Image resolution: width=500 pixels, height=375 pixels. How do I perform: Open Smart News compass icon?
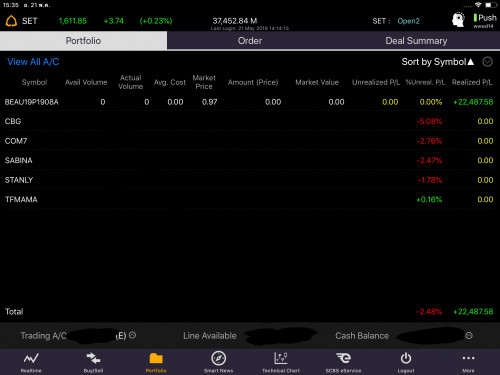pos(219,362)
